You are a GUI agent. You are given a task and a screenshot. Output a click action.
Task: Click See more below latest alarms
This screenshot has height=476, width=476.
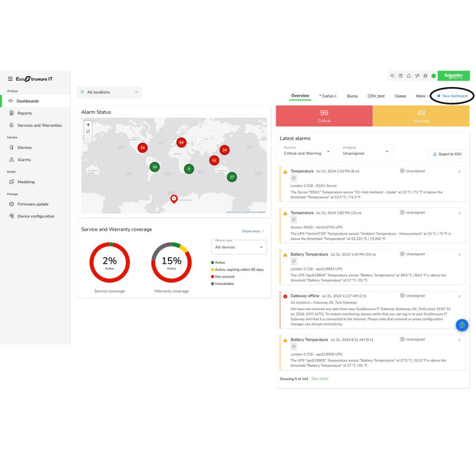pyautogui.click(x=320, y=379)
